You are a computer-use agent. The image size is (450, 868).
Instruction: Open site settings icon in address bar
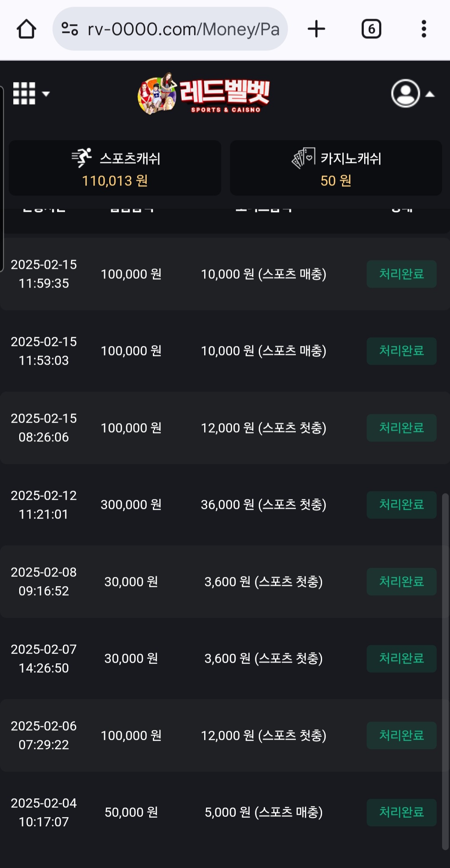coord(70,29)
